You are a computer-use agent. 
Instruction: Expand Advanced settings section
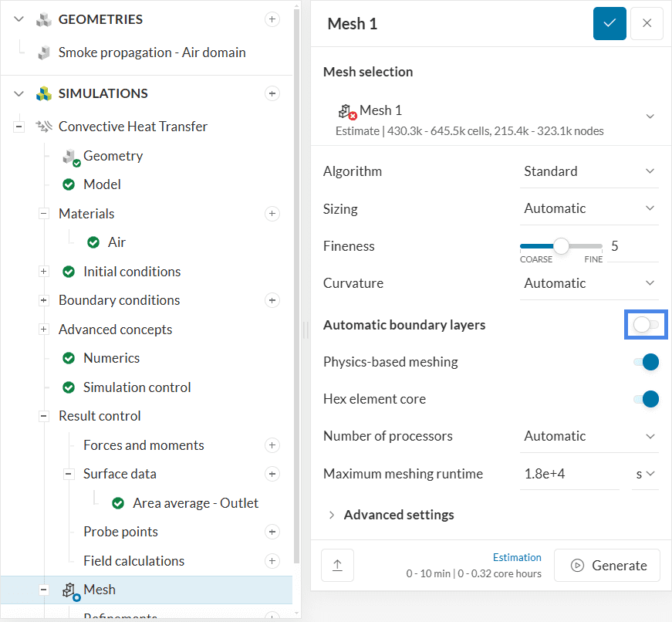click(398, 515)
